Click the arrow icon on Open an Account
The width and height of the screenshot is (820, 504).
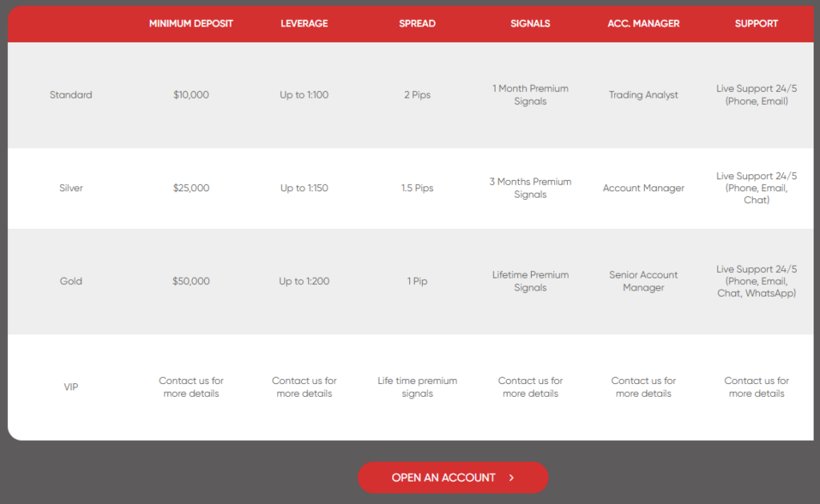pos(512,478)
